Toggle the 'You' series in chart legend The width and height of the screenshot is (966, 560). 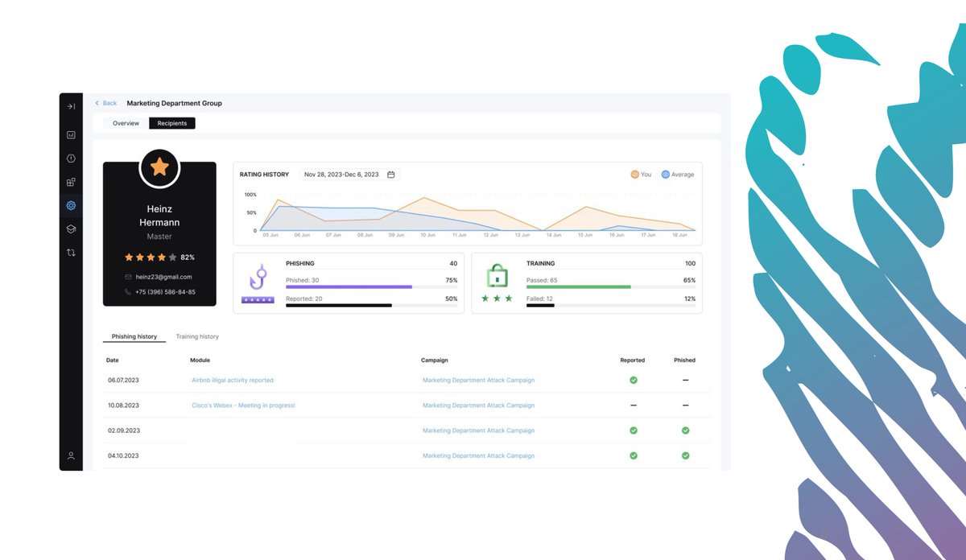tap(641, 175)
